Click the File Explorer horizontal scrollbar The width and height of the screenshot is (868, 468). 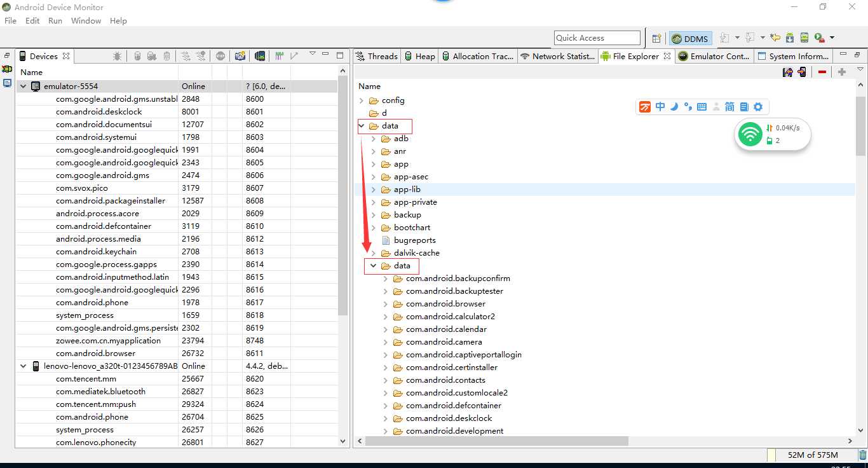click(x=496, y=441)
